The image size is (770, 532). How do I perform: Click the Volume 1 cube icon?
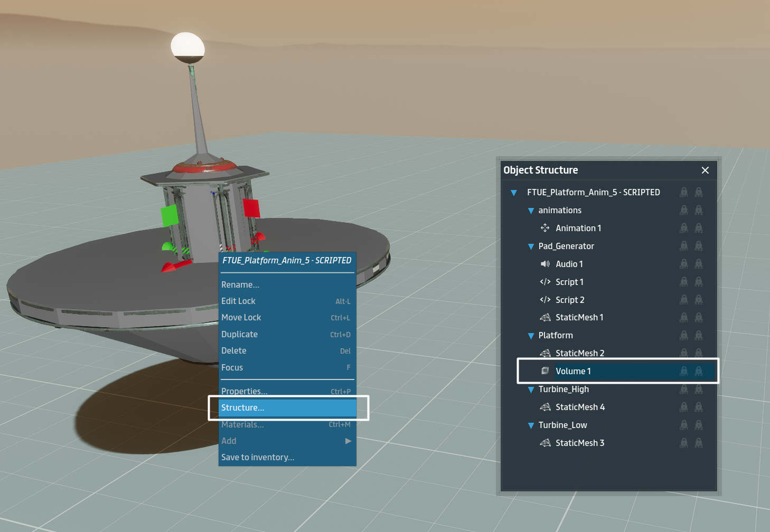pyautogui.click(x=545, y=371)
